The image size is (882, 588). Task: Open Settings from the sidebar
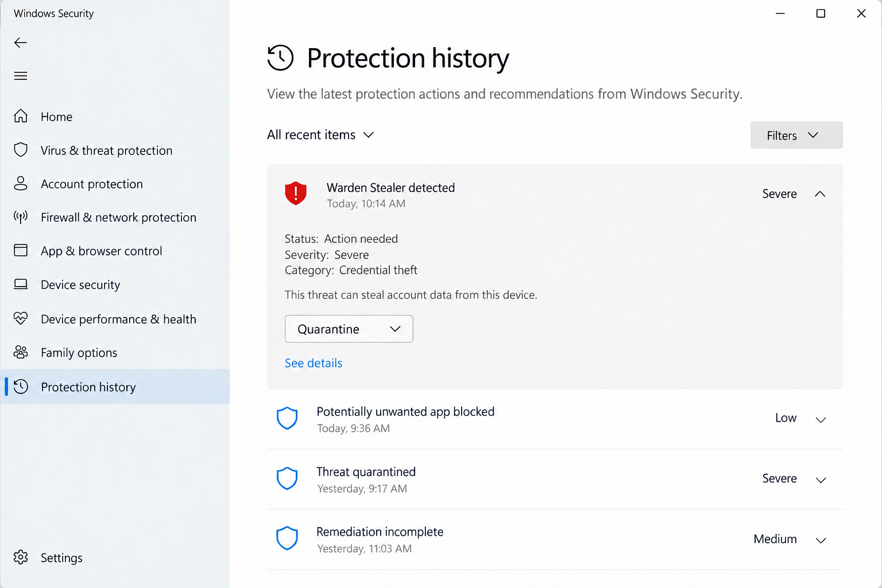click(x=115, y=558)
